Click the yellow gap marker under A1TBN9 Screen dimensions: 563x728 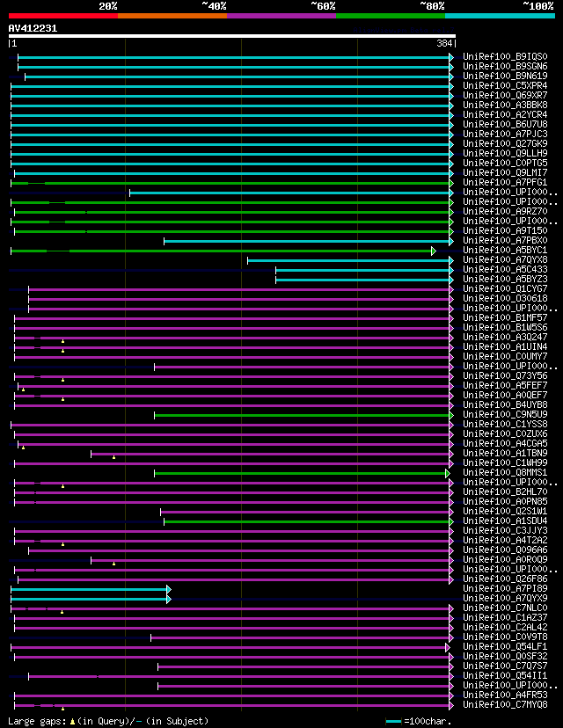(x=113, y=457)
